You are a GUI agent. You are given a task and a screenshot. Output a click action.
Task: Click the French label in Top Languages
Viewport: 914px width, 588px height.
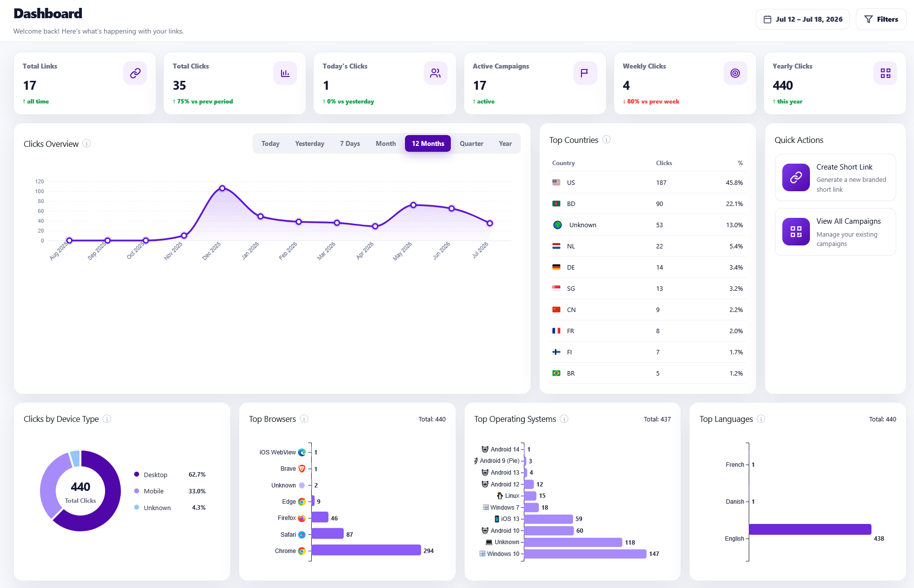[x=735, y=465]
